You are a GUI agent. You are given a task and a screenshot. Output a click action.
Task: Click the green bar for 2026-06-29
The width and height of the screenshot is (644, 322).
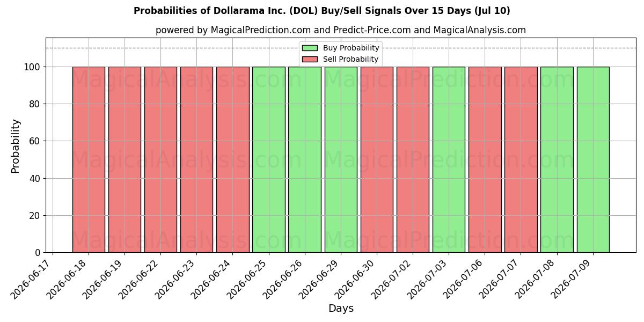[x=341, y=159]
